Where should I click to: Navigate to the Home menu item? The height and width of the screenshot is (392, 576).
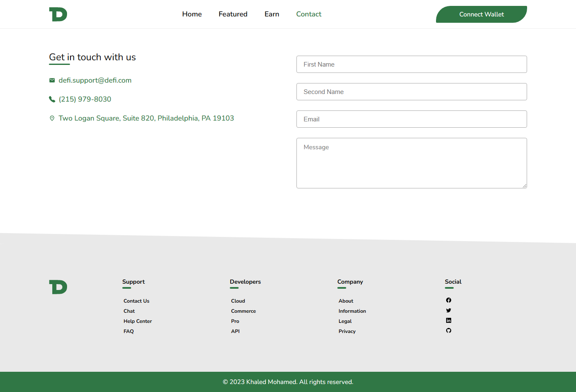click(x=192, y=14)
